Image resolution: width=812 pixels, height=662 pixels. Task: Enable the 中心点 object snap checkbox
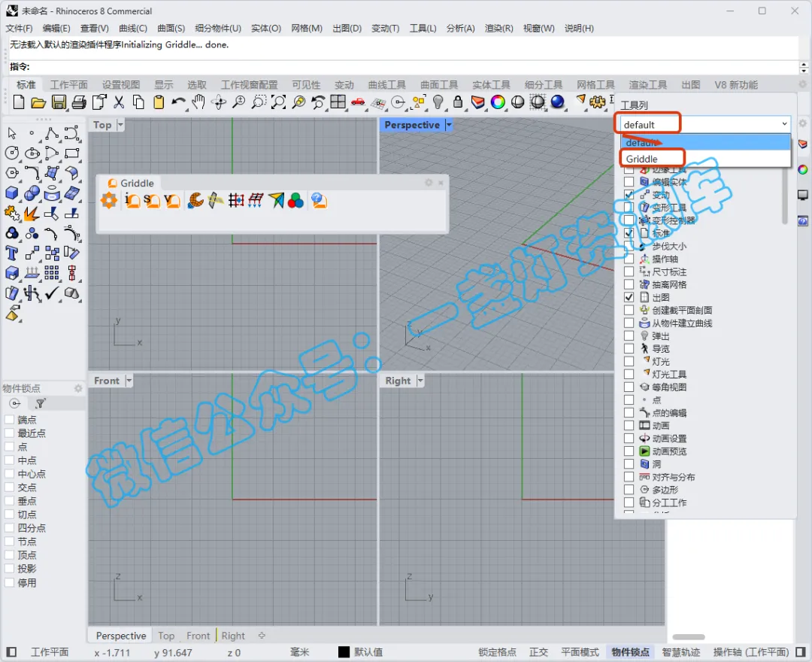(9, 473)
